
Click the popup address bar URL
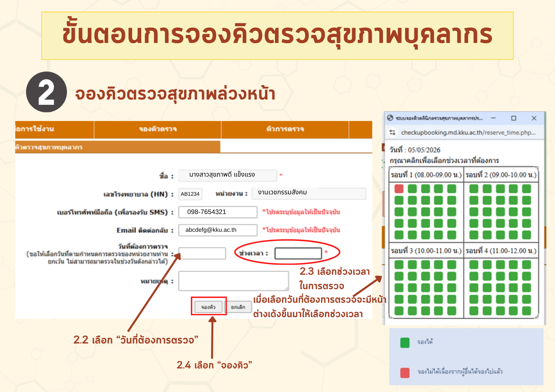point(468,133)
